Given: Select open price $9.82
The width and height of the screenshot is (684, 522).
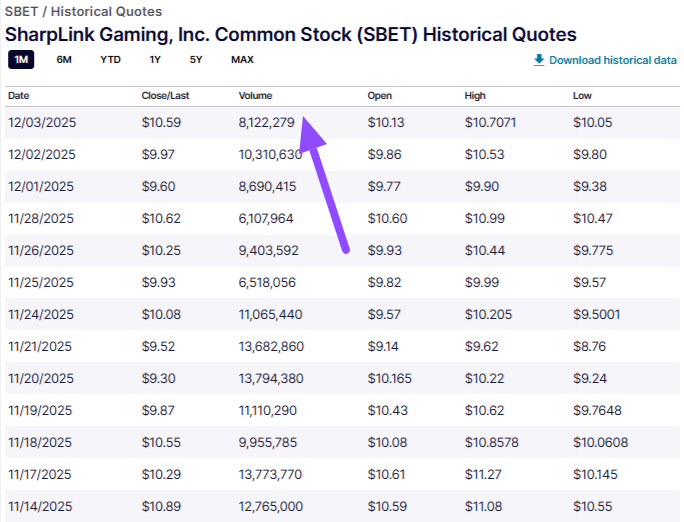Looking at the screenshot, I should coord(384,283).
